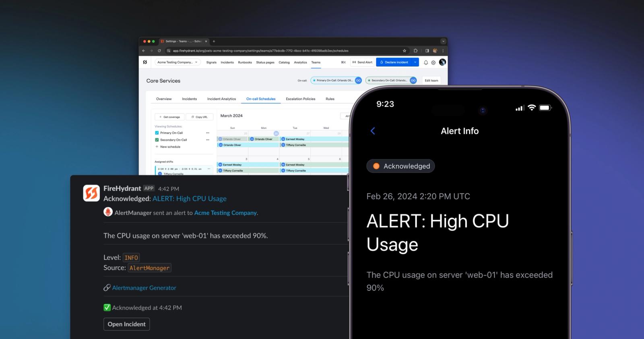Click the FireHydrant app avatar in Slack
The width and height of the screenshot is (644, 339).
point(91,193)
